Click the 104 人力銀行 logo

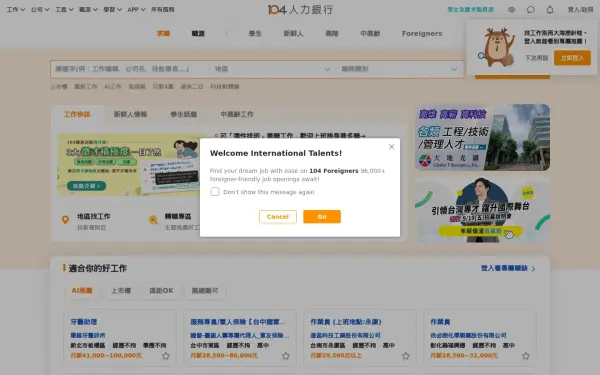(300, 9)
